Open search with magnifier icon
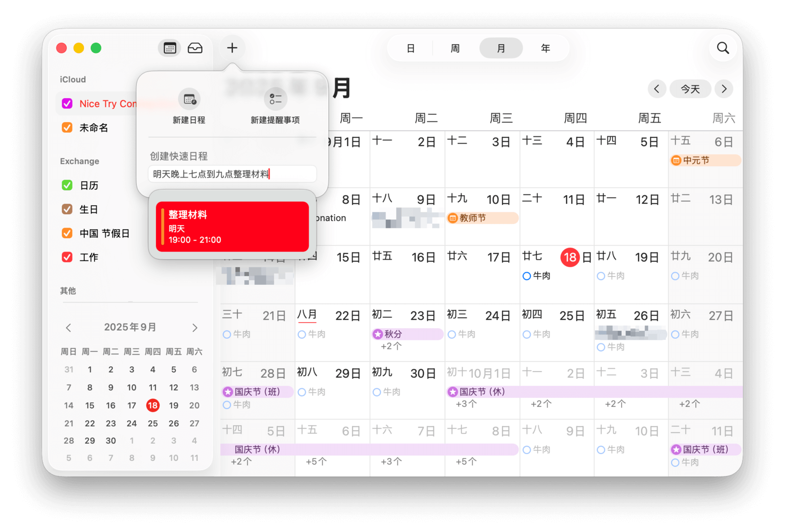 pyautogui.click(x=723, y=48)
